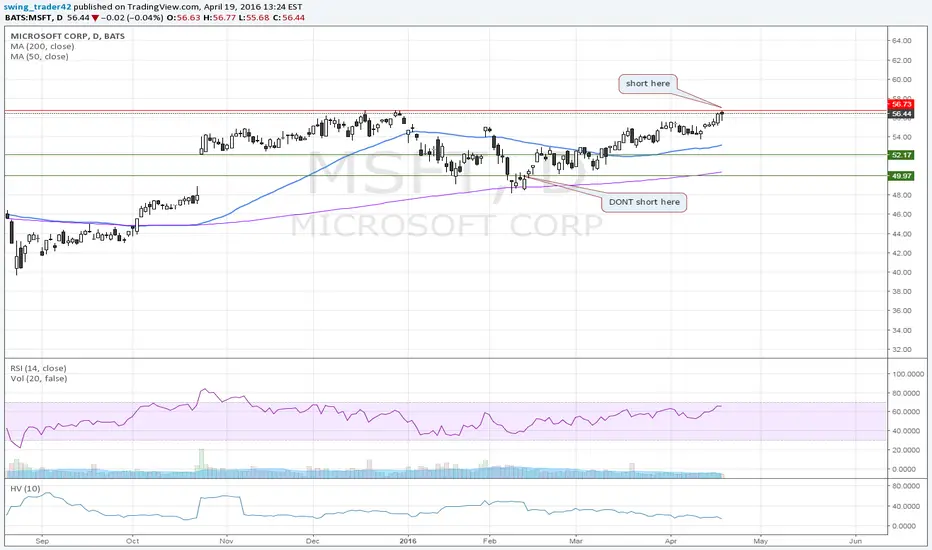932x550 pixels.
Task: Click the green 52.17 price level label
Action: click(x=901, y=155)
